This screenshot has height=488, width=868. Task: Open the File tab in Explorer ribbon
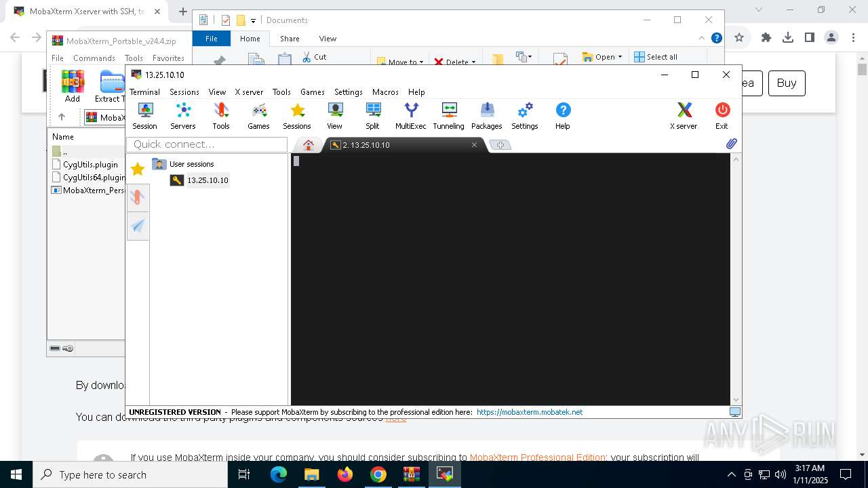[212, 39]
